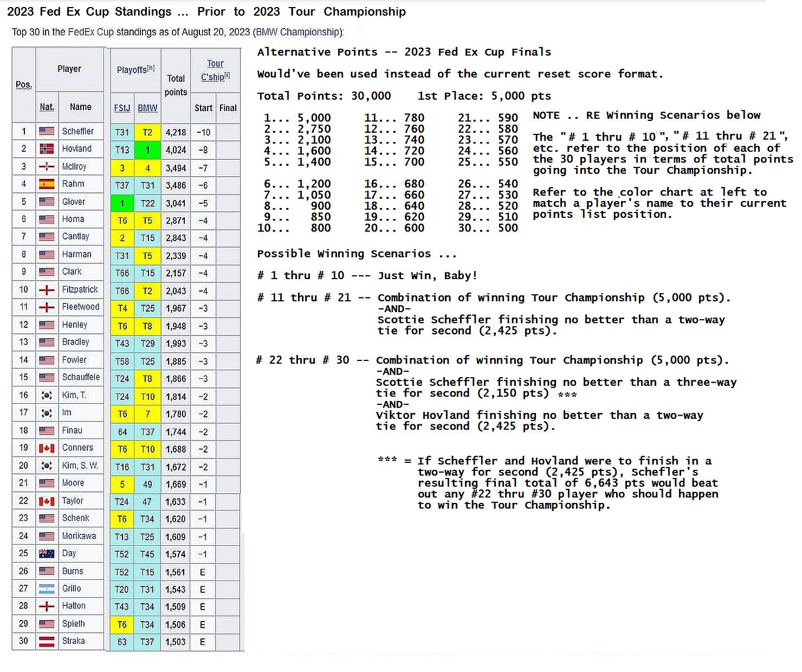Click the Argentine flag beside Grillo

[x=47, y=589]
